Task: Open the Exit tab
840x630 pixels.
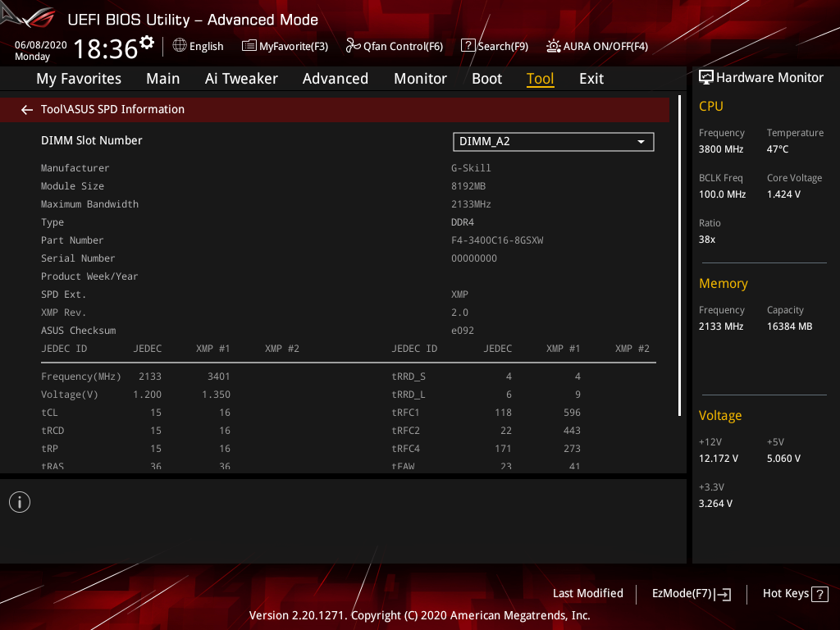Action: [x=591, y=79]
